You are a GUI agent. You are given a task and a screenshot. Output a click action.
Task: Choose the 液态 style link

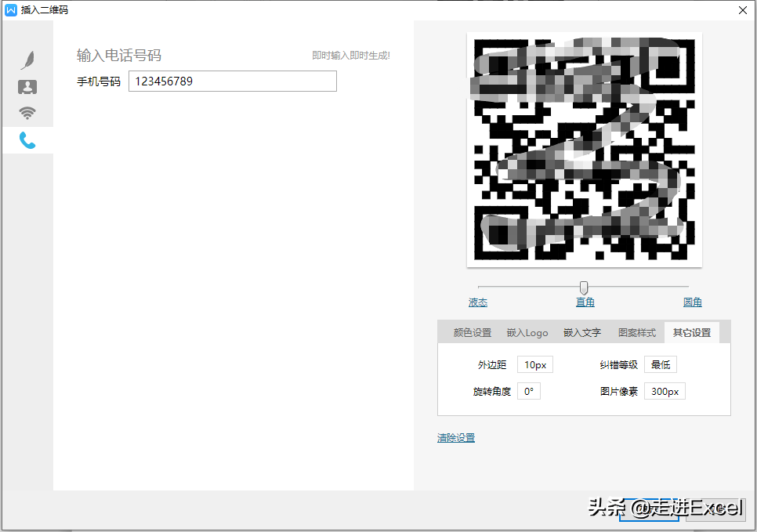[x=478, y=302]
